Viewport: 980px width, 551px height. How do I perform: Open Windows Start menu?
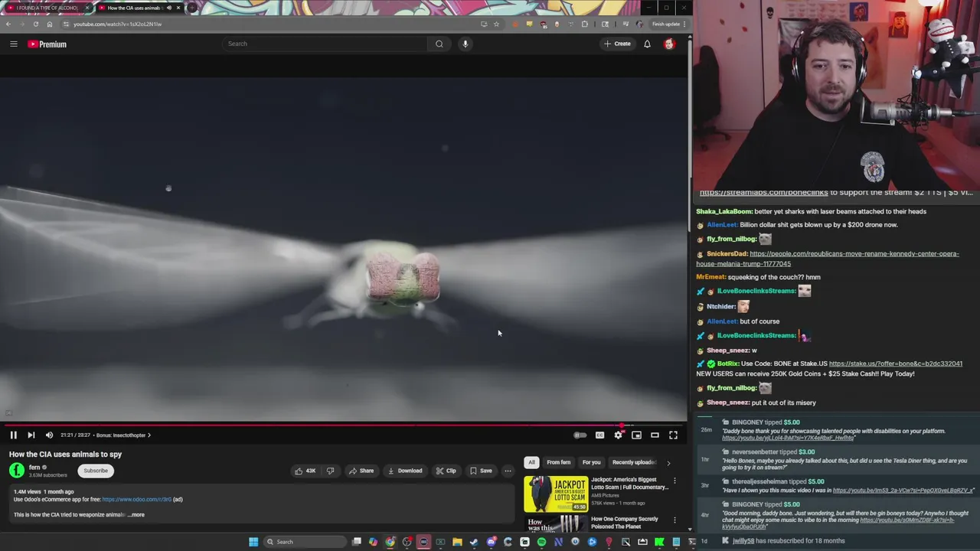(x=253, y=542)
